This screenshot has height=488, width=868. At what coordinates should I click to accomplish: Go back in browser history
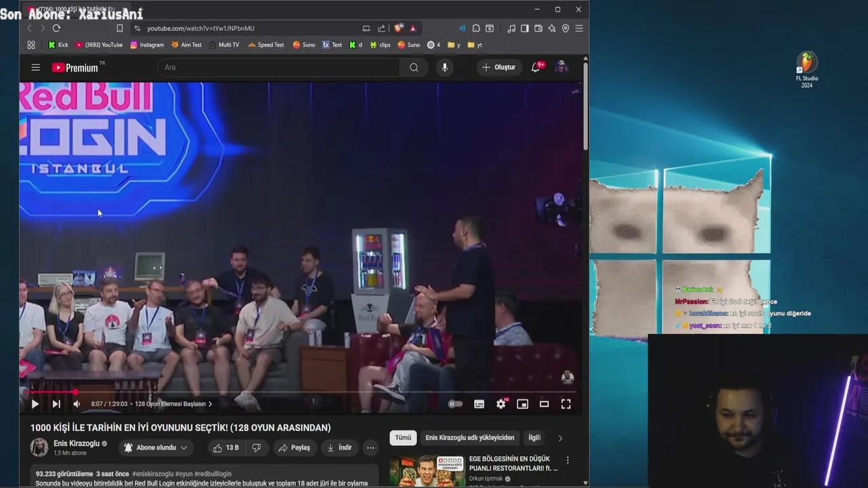pos(29,28)
